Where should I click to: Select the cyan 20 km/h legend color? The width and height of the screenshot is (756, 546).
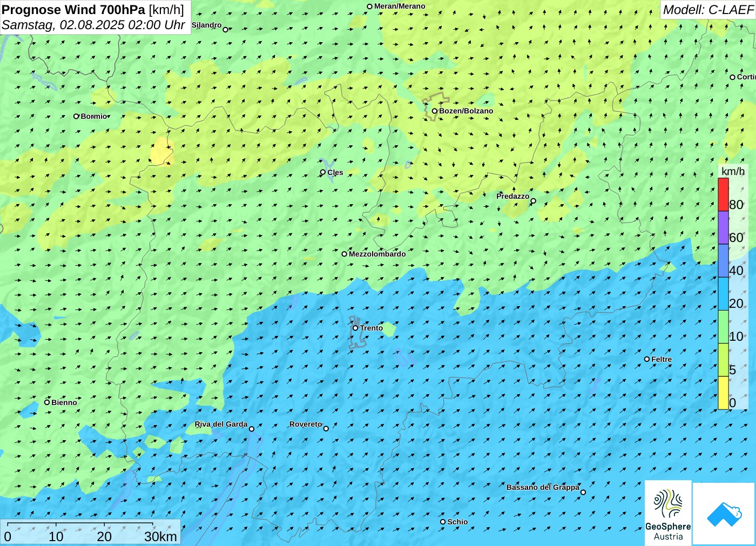(x=723, y=294)
